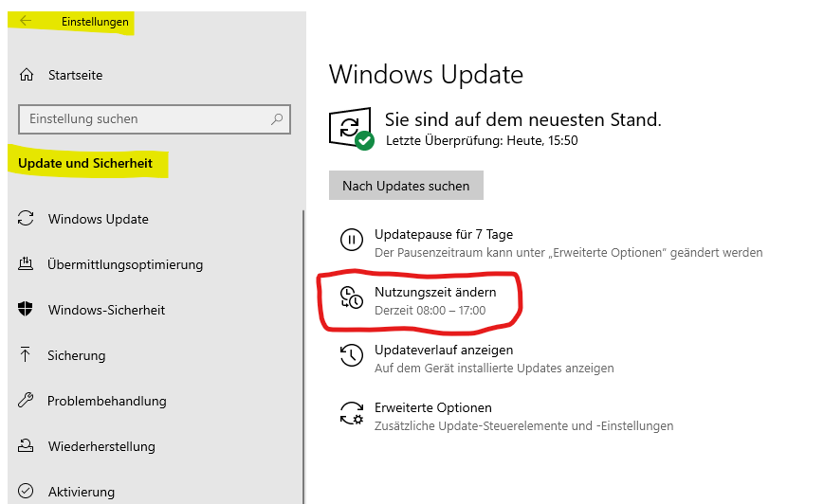
Task: Click the Windows-Sicherheit shield icon
Action: pyautogui.click(x=26, y=309)
